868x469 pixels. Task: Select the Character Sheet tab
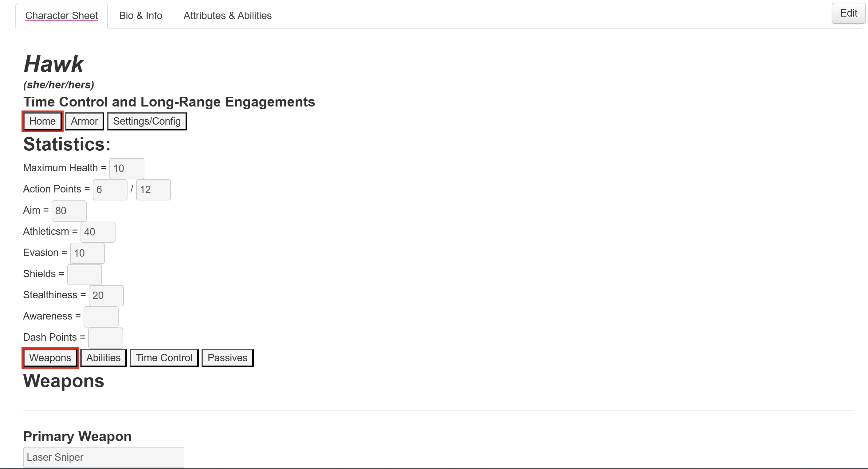click(61, 15)
